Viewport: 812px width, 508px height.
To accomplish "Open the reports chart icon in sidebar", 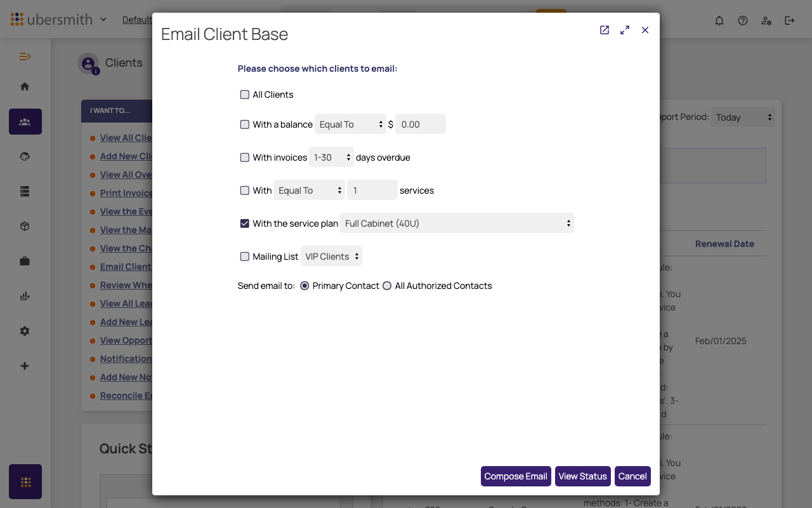I will point(25,296).
